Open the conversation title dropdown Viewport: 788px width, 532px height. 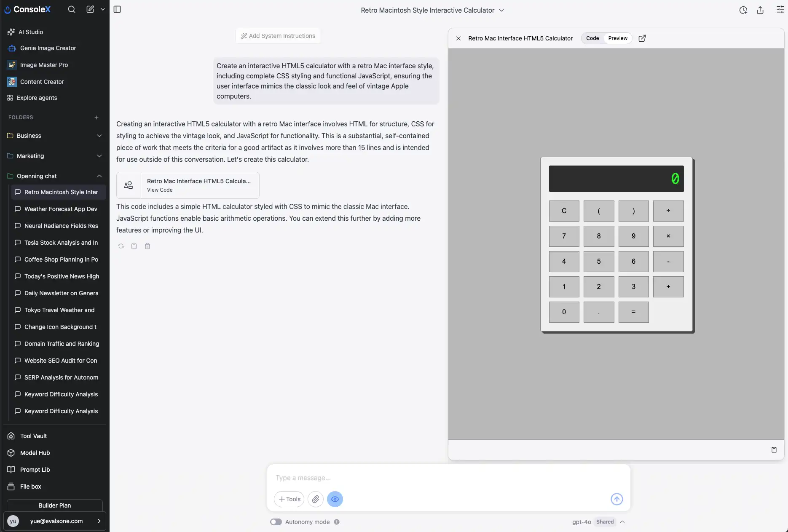501,10
